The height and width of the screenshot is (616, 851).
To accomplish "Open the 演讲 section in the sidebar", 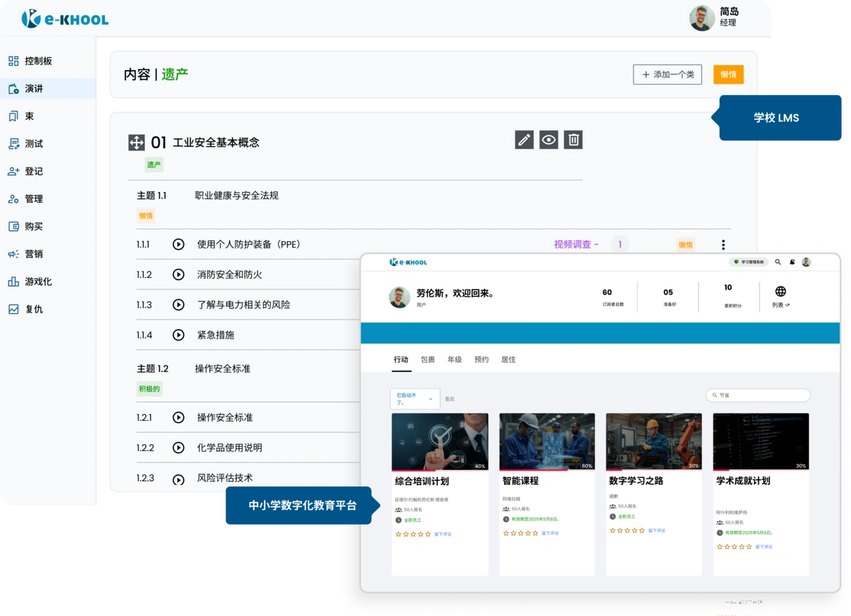I will click(x=33, y=88).
